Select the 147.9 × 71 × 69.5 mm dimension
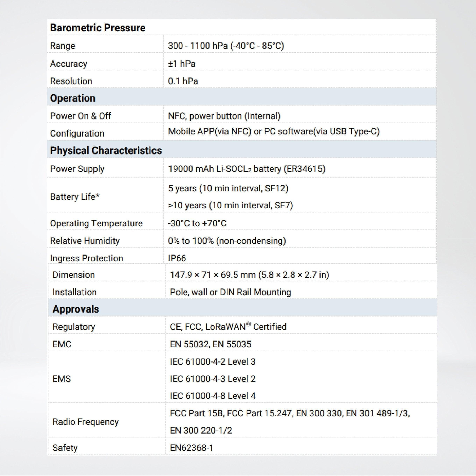 [250, 275]
